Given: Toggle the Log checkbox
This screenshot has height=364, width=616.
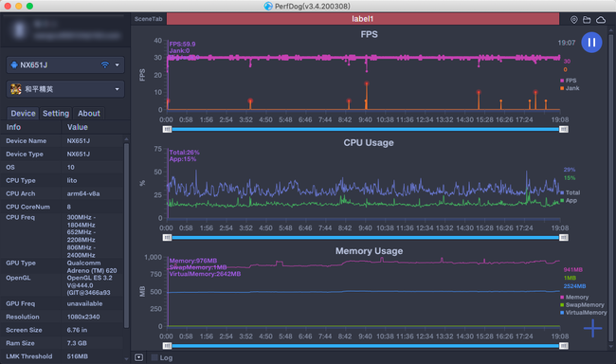Looking at the screenshot, I should 154,357.
